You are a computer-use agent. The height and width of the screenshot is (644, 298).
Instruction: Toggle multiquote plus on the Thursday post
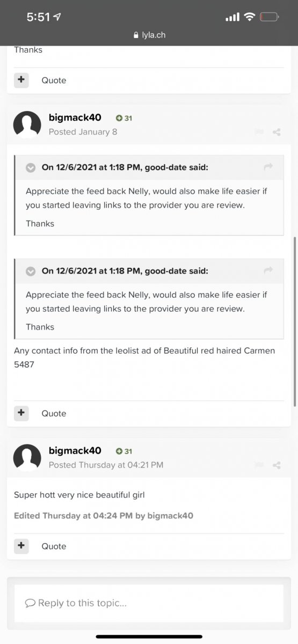click(x=21, y=546)
